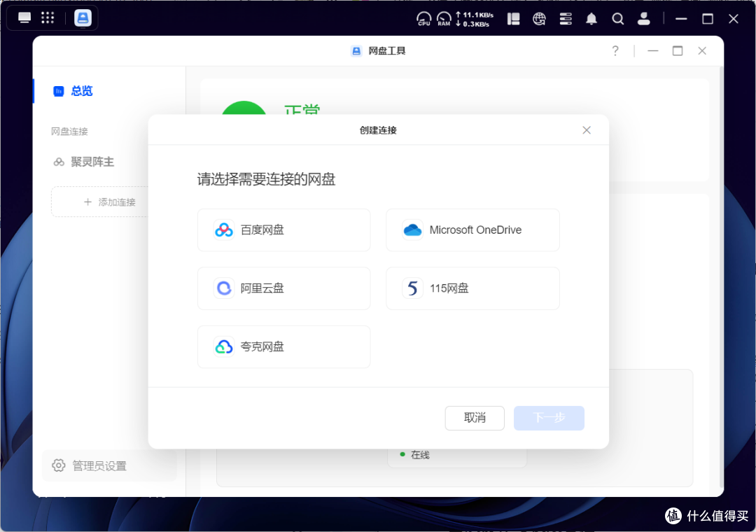The height and width of the screenshot is (532, 756).
Task: Open the panel layout icon in top bar
Action: 514,19
